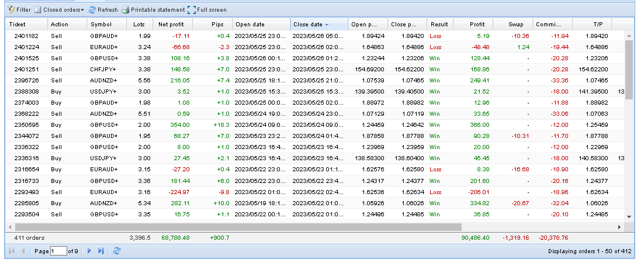Go to next page arrow
This screenshot has width=644, height=266.
coord(89,251)
